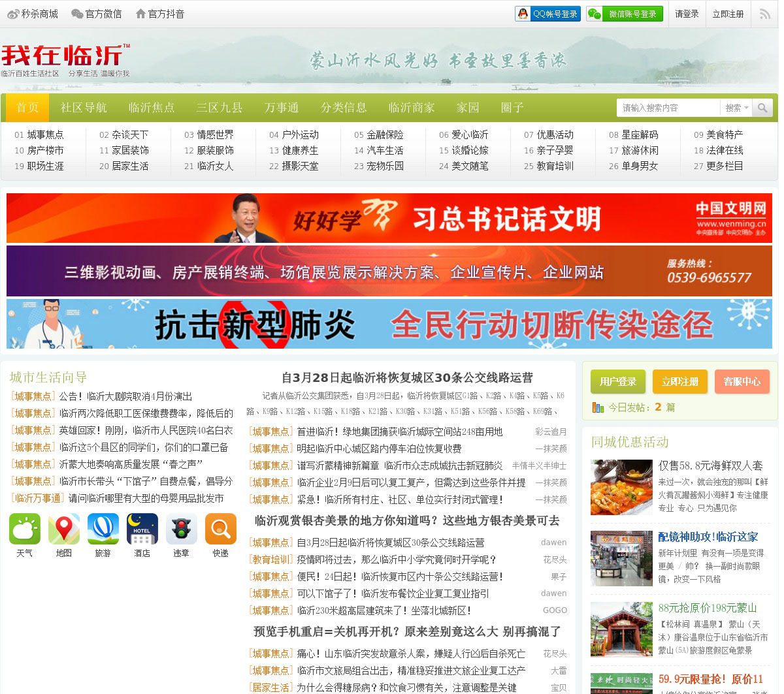Open the 临沂商家 menu item
The width and height of the screenshot is (784, 694).
pyautogui.click(x=412, y=108)
